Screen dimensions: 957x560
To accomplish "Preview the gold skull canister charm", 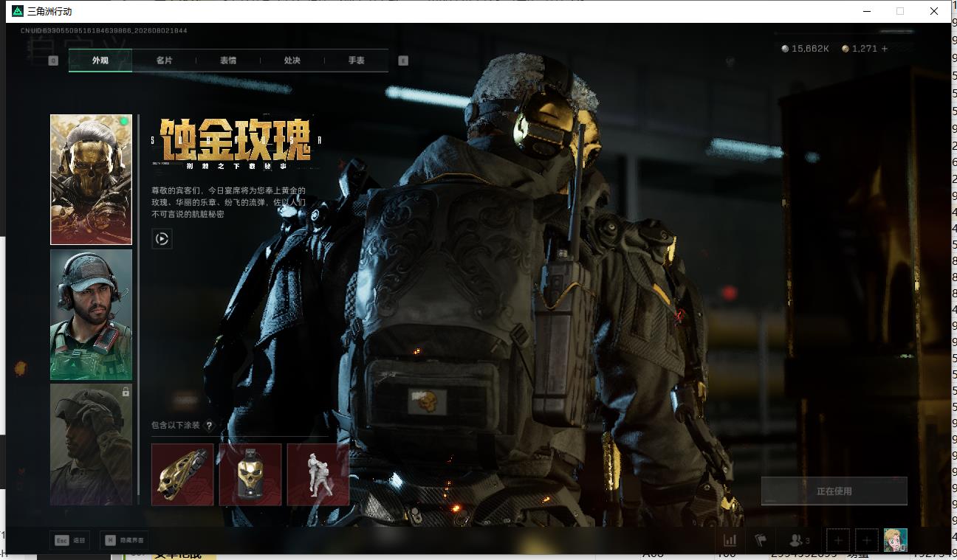I will tap(250, 474).
